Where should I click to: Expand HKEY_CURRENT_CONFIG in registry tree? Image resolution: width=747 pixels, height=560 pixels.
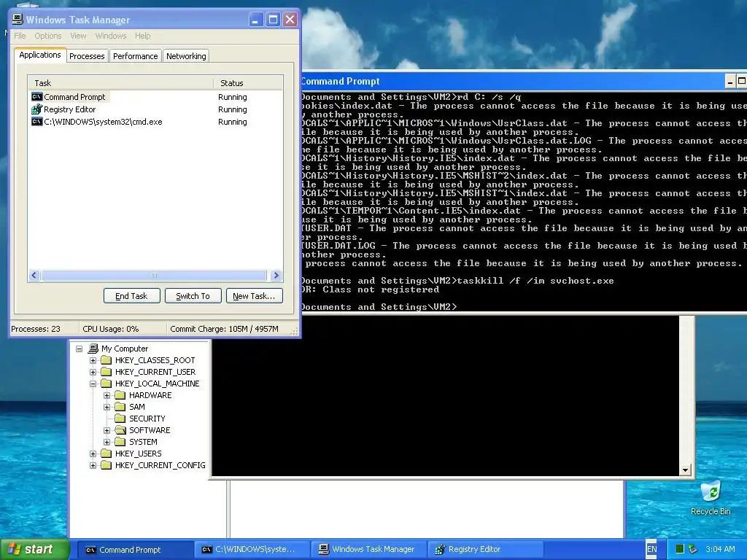pyautogui.click(x=93, y=465)
